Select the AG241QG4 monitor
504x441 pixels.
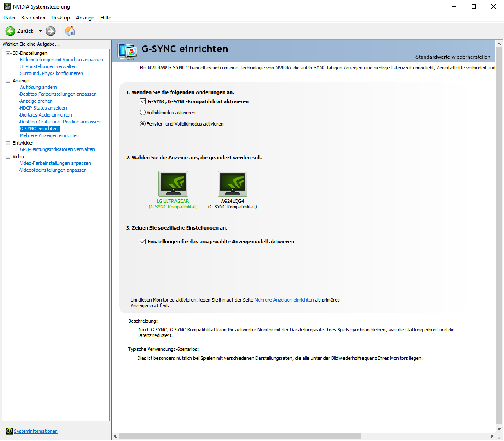(x=232, y=184)
